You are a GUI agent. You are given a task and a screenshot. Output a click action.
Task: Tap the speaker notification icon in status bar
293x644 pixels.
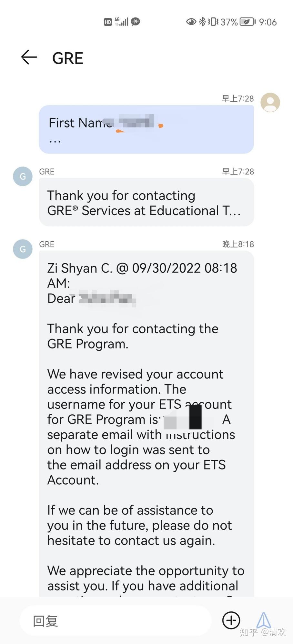(136, 22)
